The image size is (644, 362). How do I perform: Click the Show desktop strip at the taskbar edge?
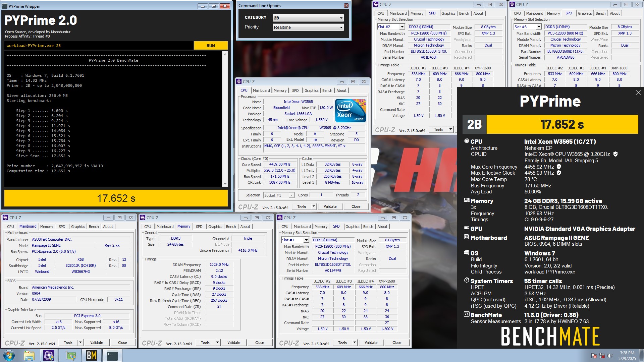tap(641, 356)
